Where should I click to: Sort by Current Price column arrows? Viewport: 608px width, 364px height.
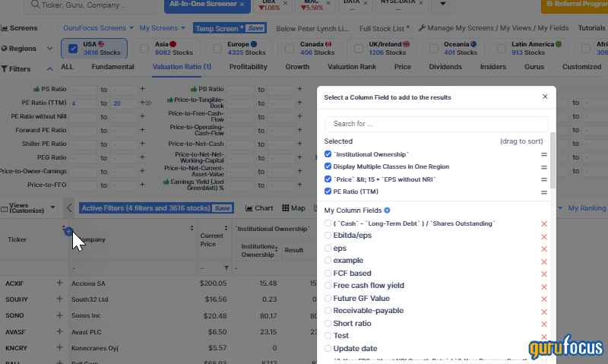click(226, 228)
